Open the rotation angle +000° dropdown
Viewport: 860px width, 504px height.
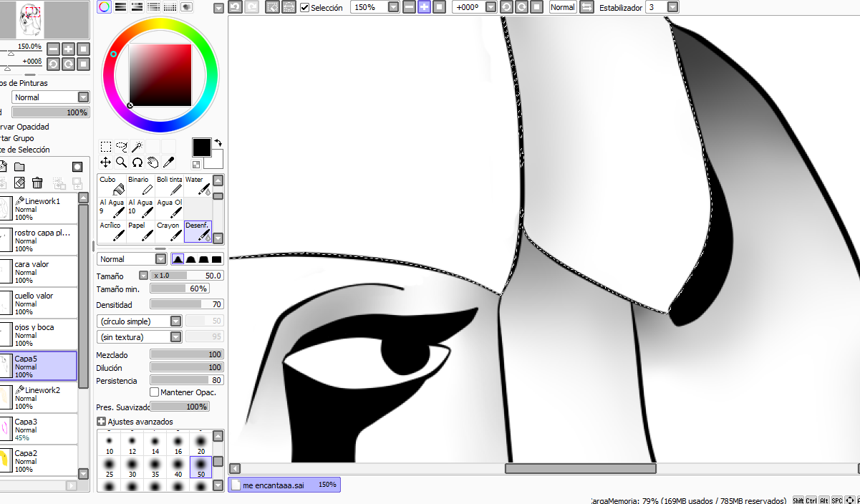491,7
